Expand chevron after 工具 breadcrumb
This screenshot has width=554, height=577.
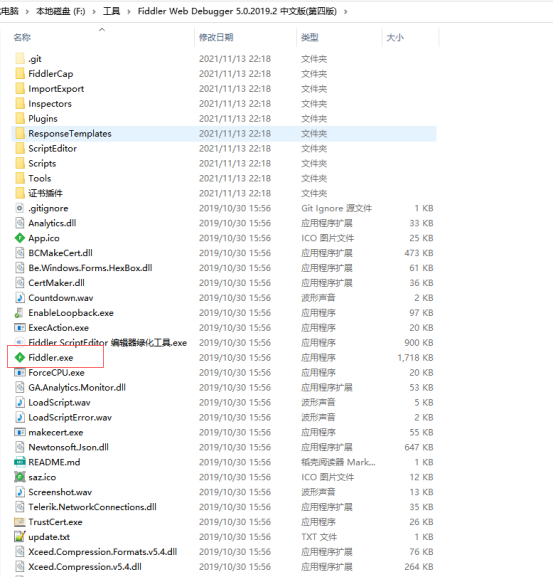point(129,12)
